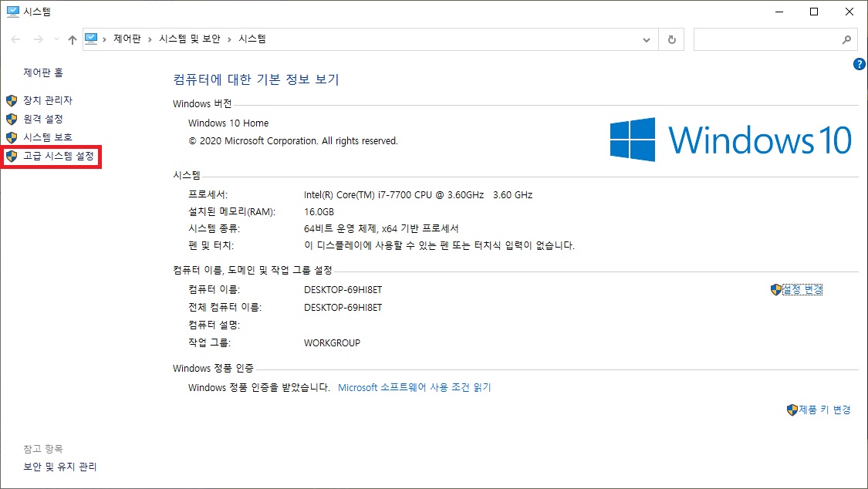The height and width of the screenshot is (489, 868).
Task: Click the control panel search box
Action: coord(774,39)
